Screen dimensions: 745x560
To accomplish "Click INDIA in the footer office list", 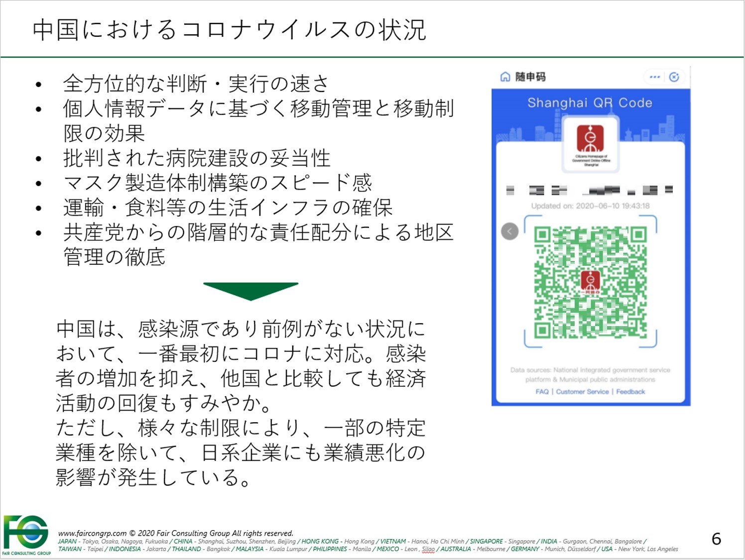I will [549, 541].
